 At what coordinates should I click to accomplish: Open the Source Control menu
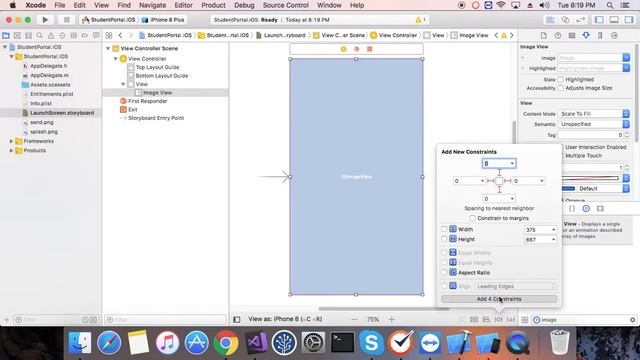click(285, 5)
